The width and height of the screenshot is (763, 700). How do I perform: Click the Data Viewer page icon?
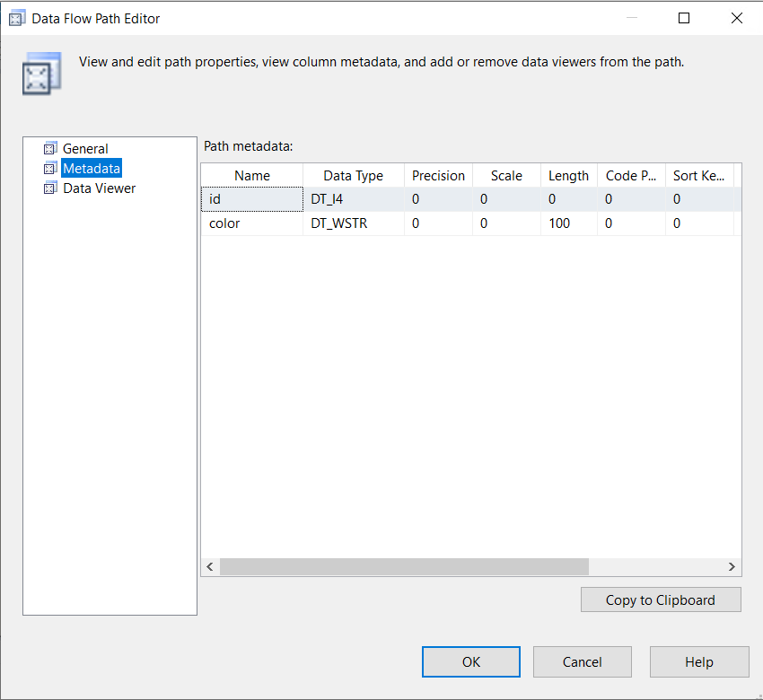click(50, 188)
